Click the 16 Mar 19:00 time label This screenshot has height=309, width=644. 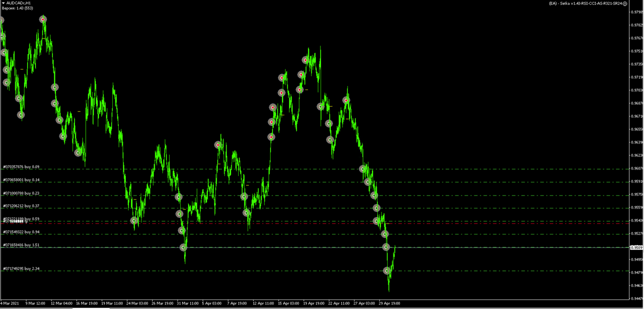[x=87, y=303]
